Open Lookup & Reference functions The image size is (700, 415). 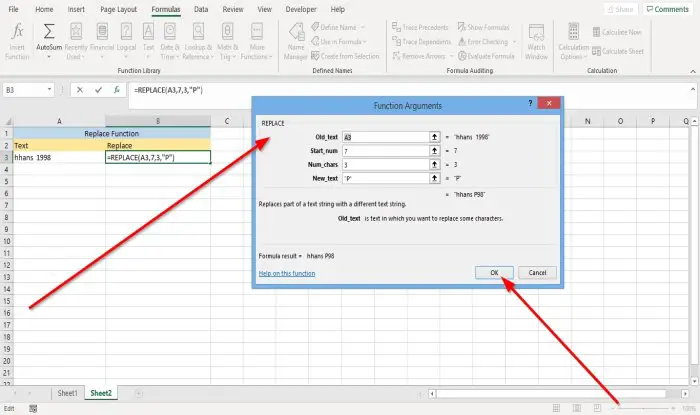[198, 41]
